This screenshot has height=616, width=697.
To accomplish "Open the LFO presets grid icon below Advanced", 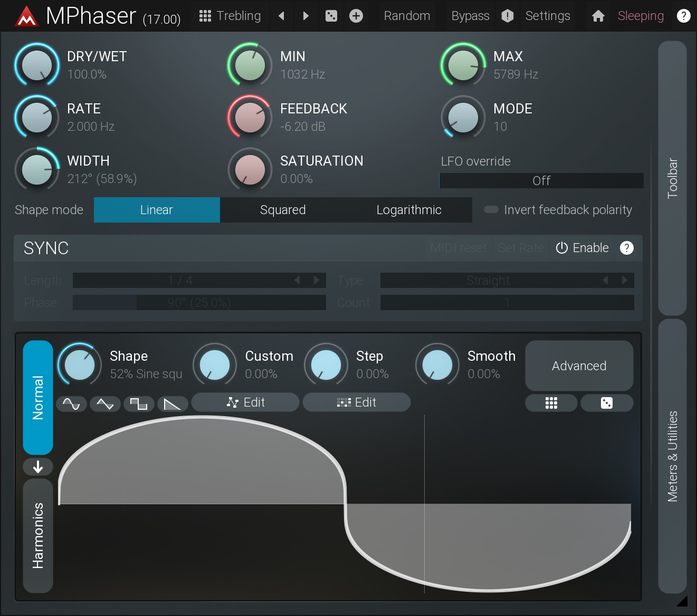I will click(551, 403).
